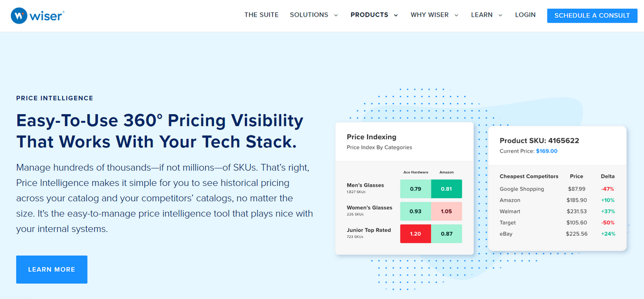Click the PRICE INTELLIGENCE section label
This screenshot has width=644, height=299.
(x=55, y=99)
